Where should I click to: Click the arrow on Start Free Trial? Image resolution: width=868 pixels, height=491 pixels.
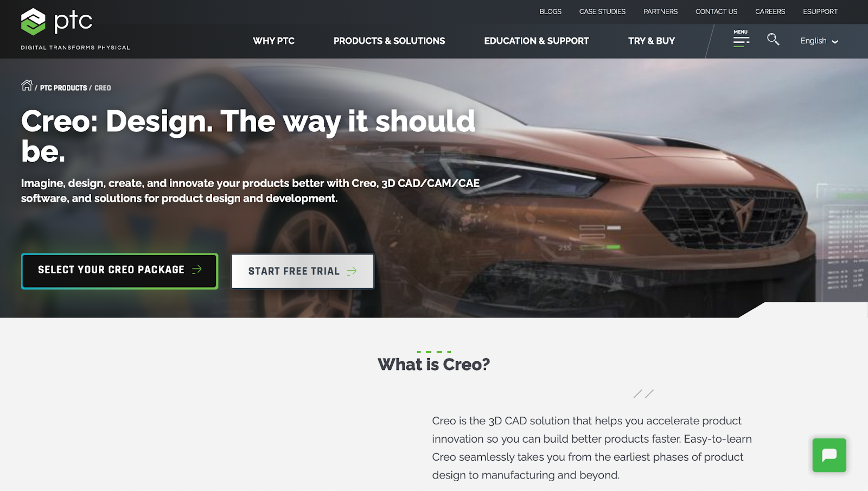(352, 271)
